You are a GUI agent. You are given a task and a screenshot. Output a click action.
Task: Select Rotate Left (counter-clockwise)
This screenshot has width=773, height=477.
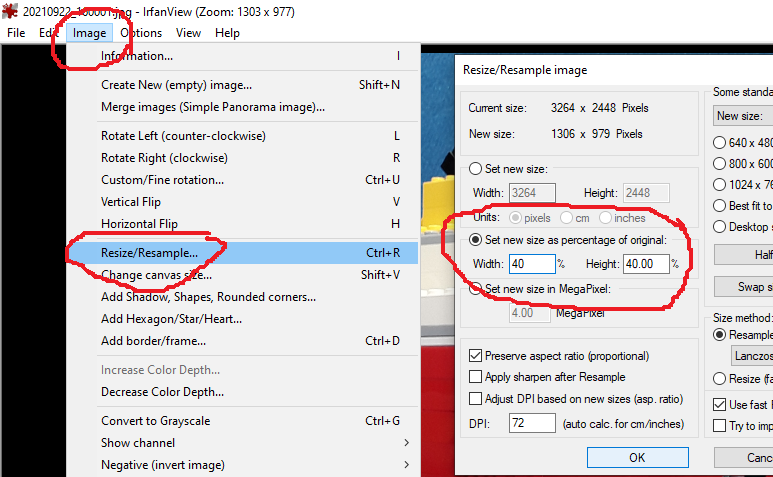(x=183, y=136)
